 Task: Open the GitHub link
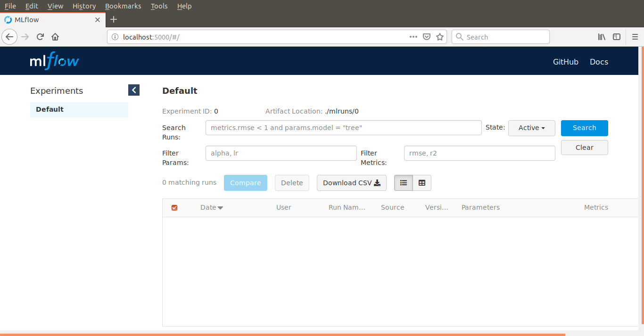pos(566,62)
